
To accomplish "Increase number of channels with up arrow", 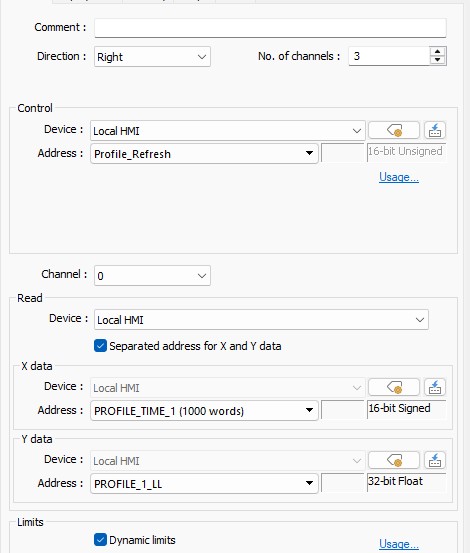I will [x=438, y=51].
